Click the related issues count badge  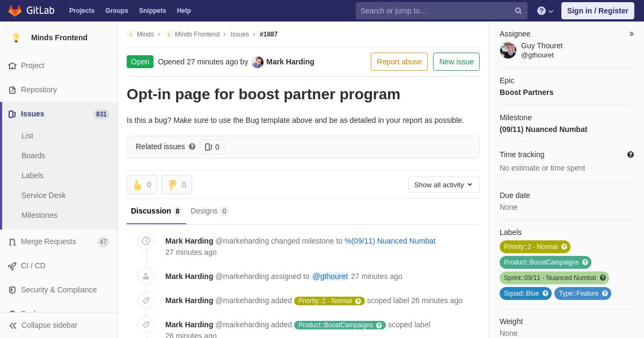point(212,147)
